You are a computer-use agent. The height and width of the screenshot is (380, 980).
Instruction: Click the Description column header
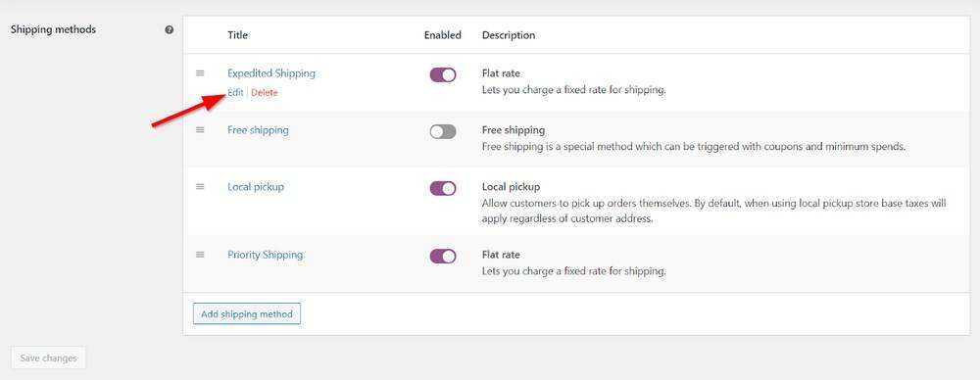(x=508, y=35)
